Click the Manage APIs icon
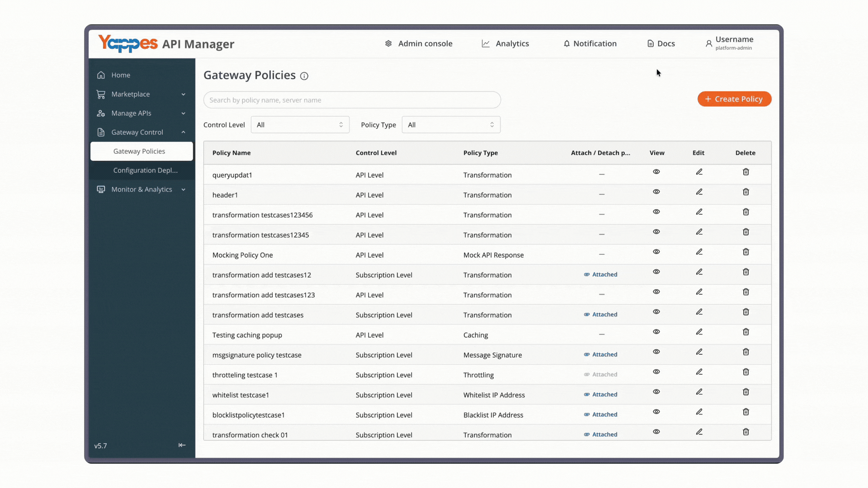Screen dimensions: 868x488 tap(101, 113)
